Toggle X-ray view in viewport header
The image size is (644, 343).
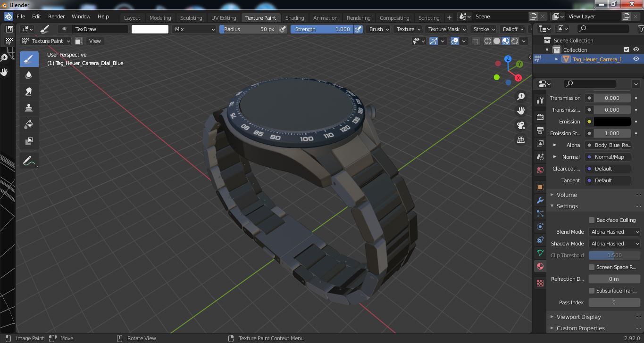tap(476, 41)
